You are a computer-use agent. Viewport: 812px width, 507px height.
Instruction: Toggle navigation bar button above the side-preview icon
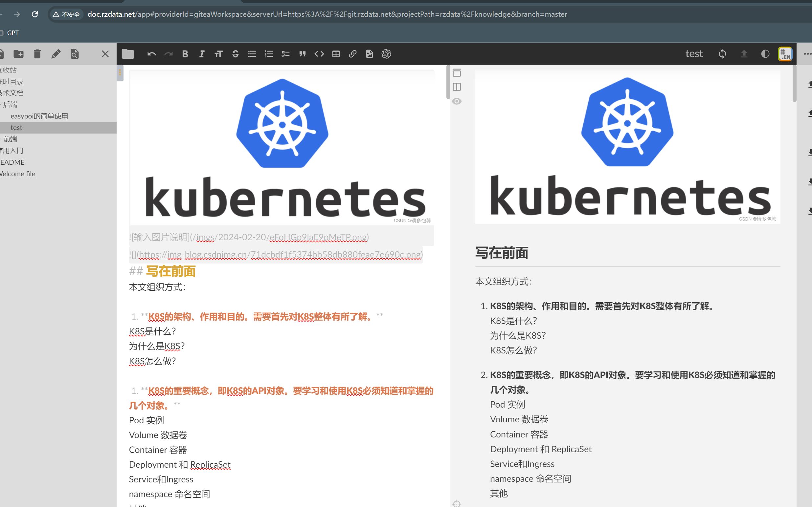pos(457,73)
